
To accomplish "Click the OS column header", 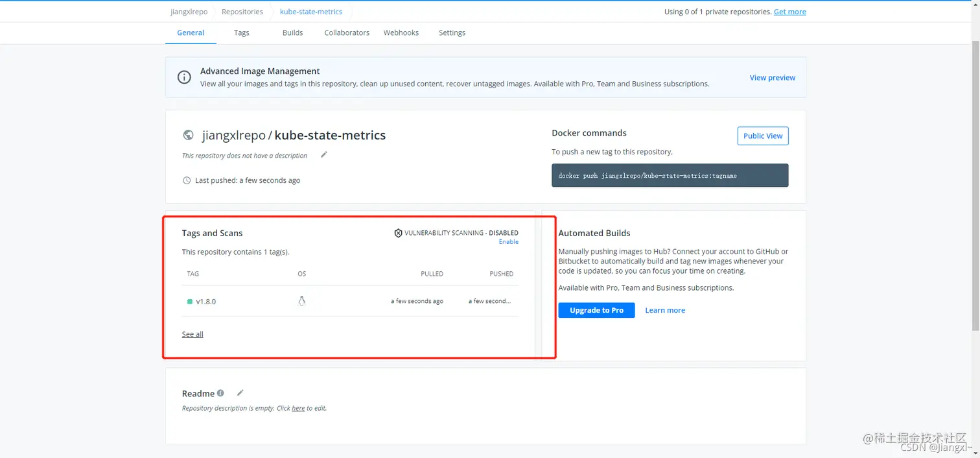I will click(x=302, y=274).
